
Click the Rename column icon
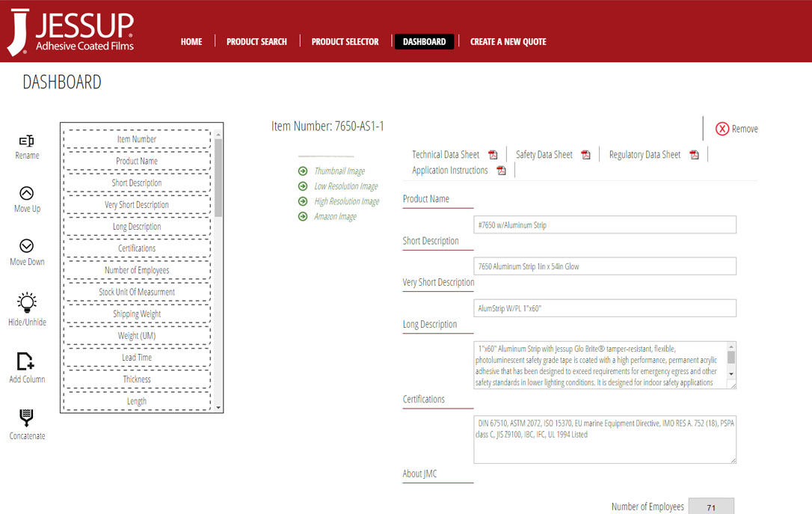[26, 141]
